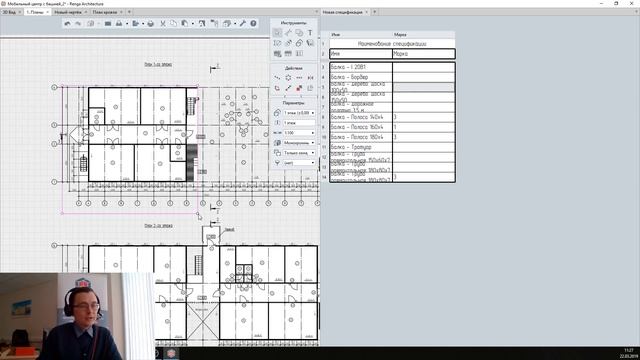The image size is (640, 360).
Task: Open the Монохромный style dropdown
Action: tap(299, 143)
